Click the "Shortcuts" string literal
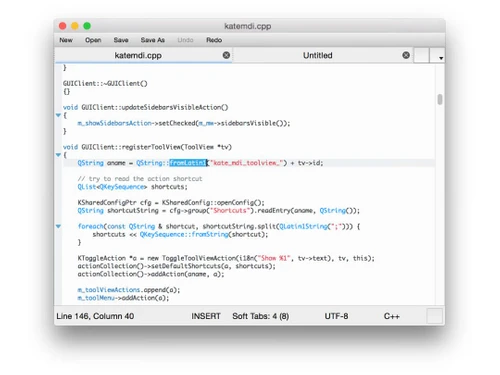This screenshot has height=375, width=500. click(230, 211)
